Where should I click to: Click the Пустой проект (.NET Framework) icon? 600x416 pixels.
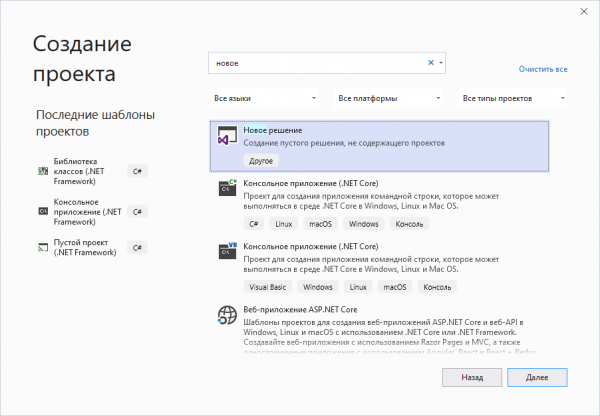pyautogui.click(x=42, y=246)
